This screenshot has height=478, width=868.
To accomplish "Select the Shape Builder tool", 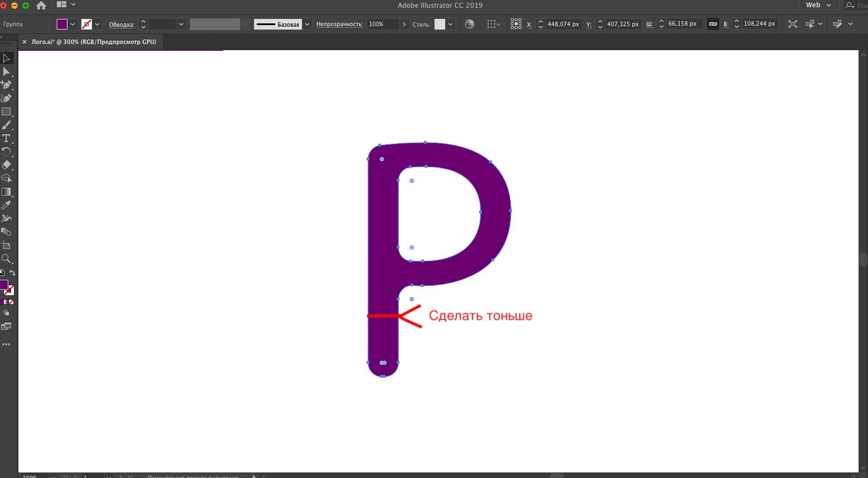I will coord(7,178).
